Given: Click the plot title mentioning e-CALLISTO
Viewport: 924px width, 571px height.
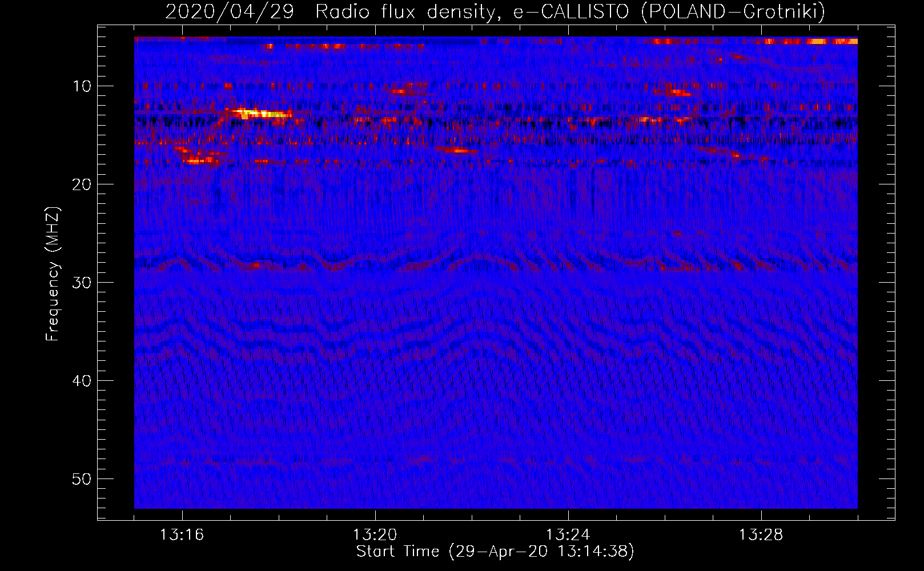Looking at the screenshot, I should pos(495,11).
